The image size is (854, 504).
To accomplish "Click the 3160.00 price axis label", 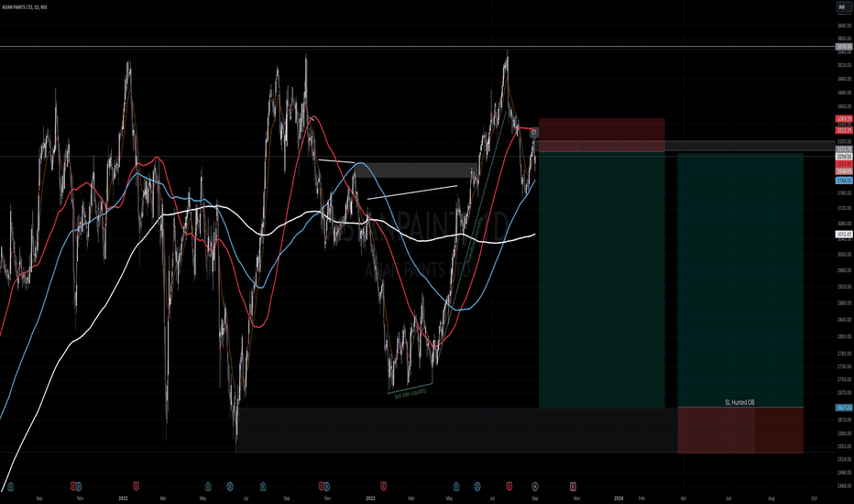I will click(x=845, y=192).
